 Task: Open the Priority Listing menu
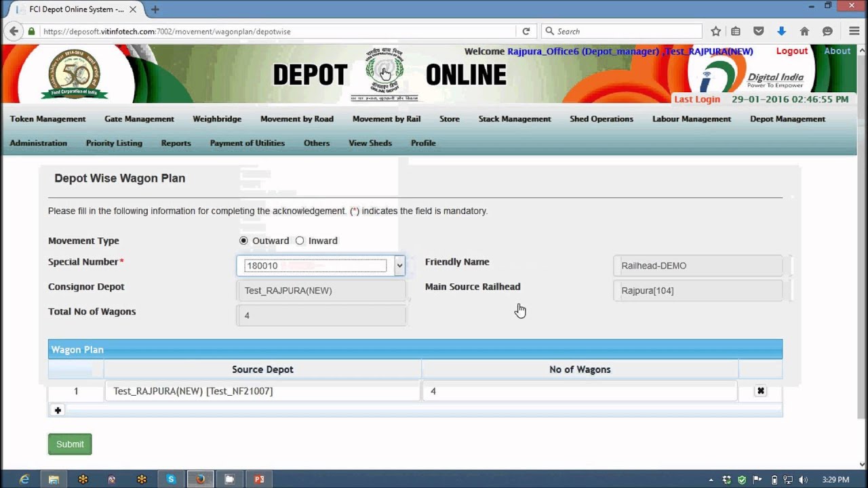click(114, 143)
